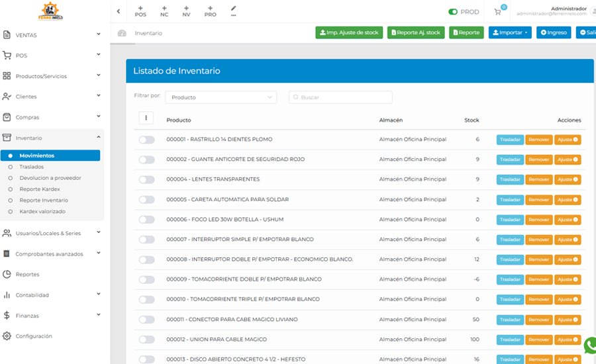This screenshot has height=364, width=596.
Task: Click the Usuarios/Locales people icon
Action: [7, 233]
